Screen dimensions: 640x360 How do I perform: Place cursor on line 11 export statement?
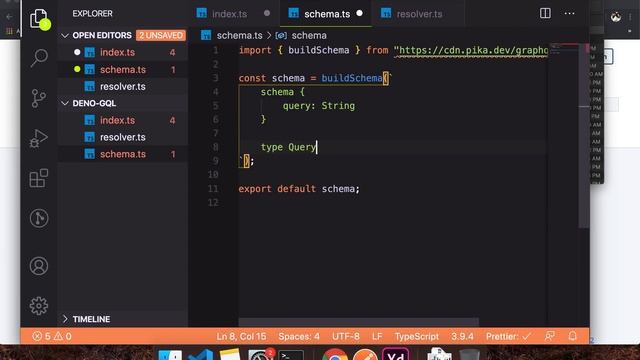click(x=299, y=189)
